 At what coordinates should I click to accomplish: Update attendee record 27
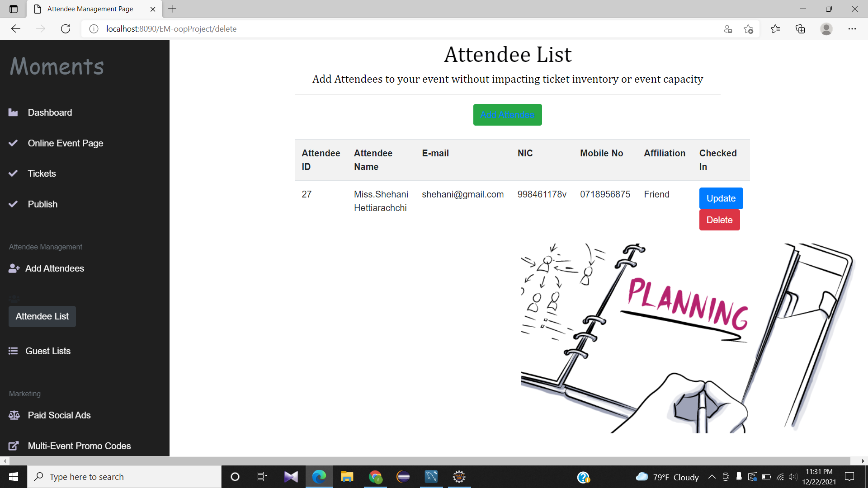click(x=720, y=198)
